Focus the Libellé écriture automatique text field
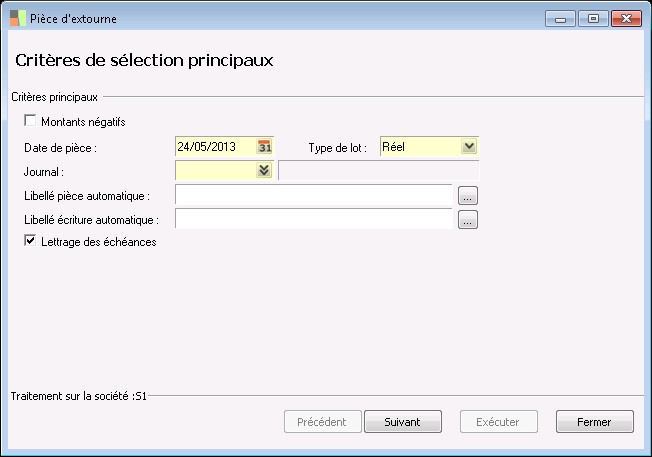652x457 pixels. (x=313, y=219)
